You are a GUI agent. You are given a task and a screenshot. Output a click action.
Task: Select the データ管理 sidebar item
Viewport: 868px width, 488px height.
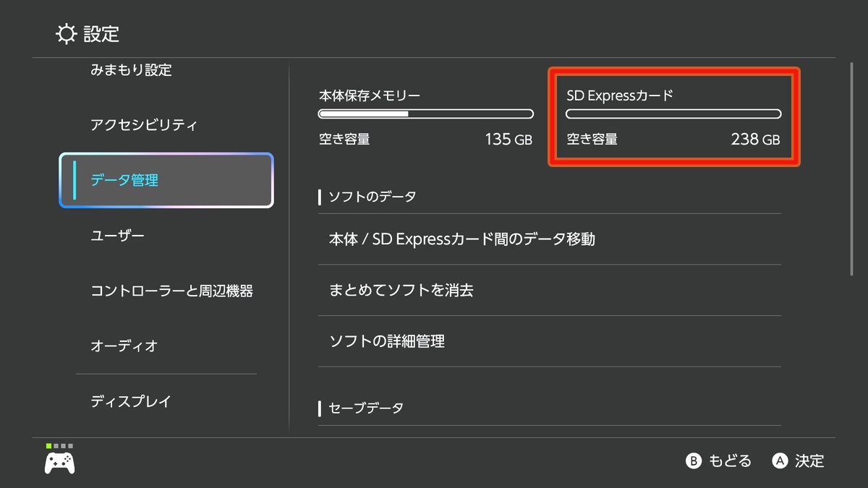pos(166,181)
